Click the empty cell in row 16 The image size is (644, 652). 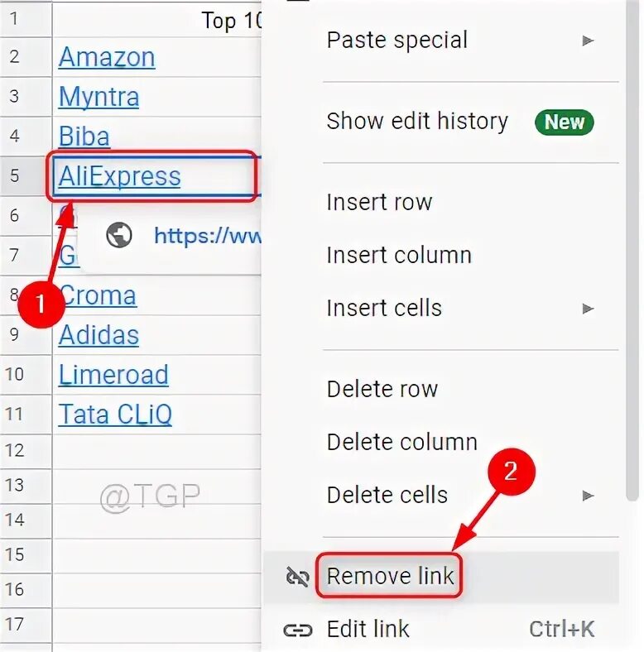156,591
